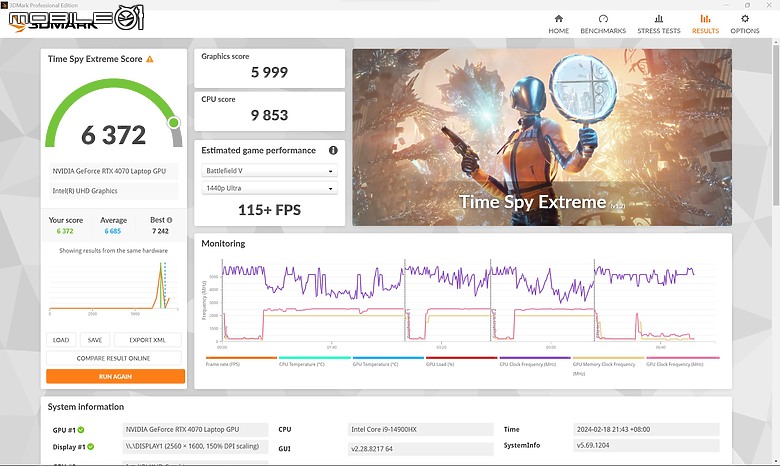Click the Graphics score value 5 999
The width and height of the screenshot is (780, 466).
tap(269, 72)
